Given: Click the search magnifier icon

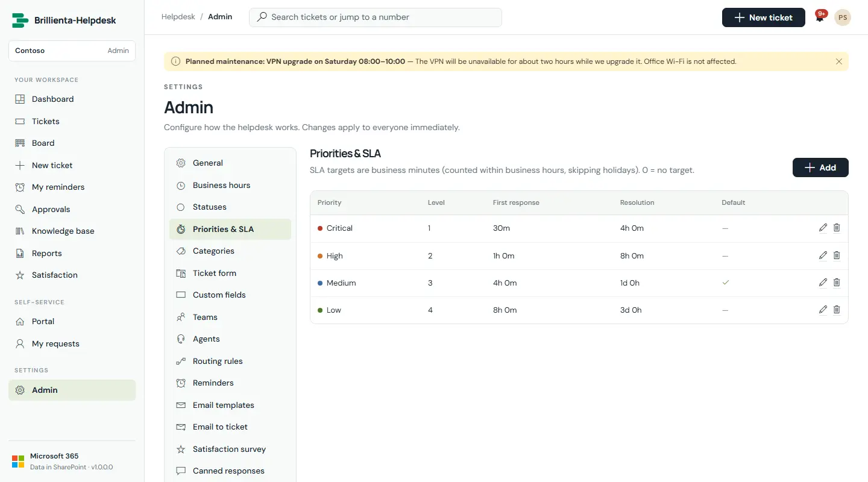Looking at the screenshot, I should (x=262, y=17).
